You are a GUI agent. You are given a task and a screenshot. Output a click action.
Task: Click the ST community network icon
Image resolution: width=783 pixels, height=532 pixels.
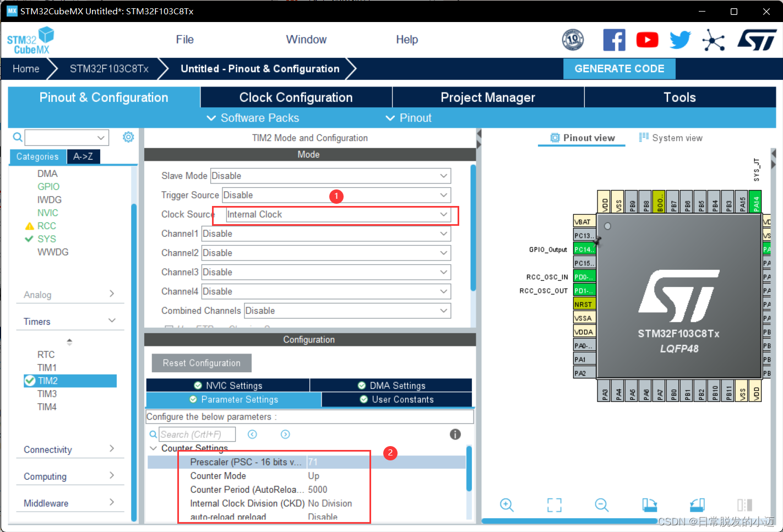pyautogui.click(x=714, y=40)
